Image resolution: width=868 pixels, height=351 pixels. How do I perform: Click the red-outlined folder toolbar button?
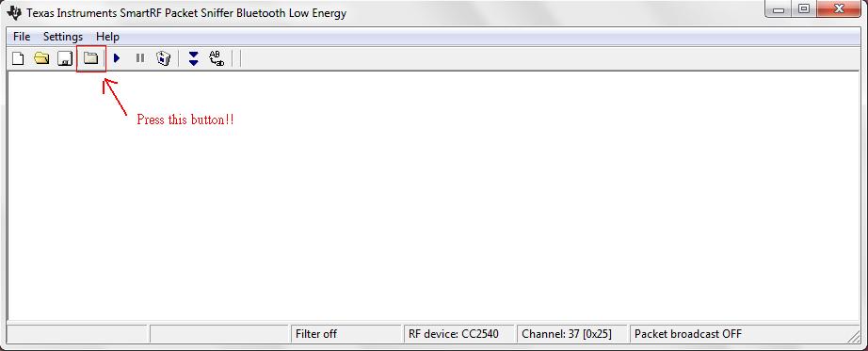[x=90, y=58]
